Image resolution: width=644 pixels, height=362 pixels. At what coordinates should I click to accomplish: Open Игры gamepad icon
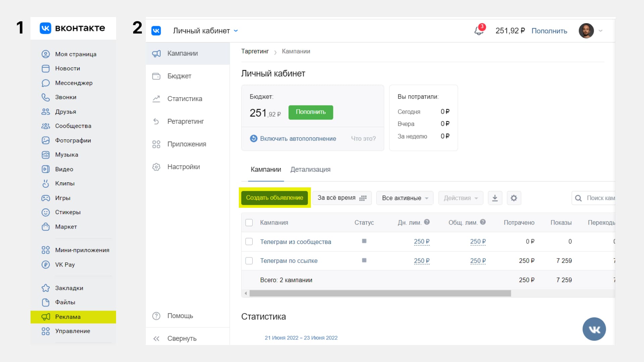[x=46, y=198]
